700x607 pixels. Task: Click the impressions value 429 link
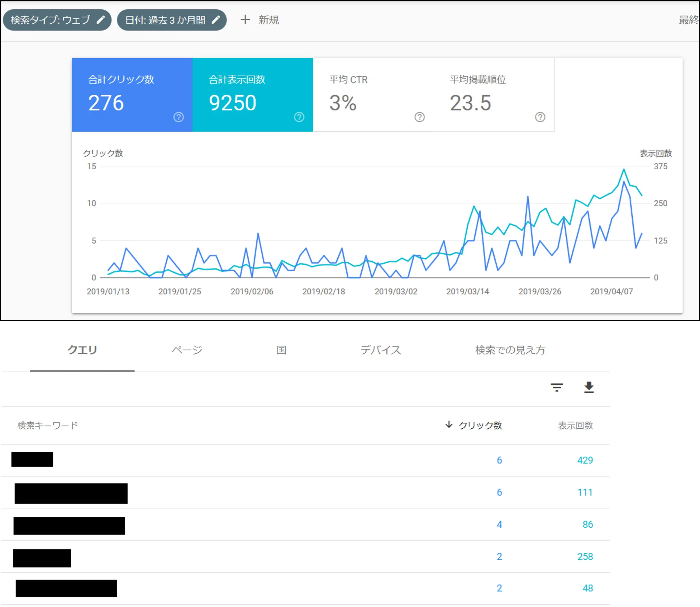(585, 460)
